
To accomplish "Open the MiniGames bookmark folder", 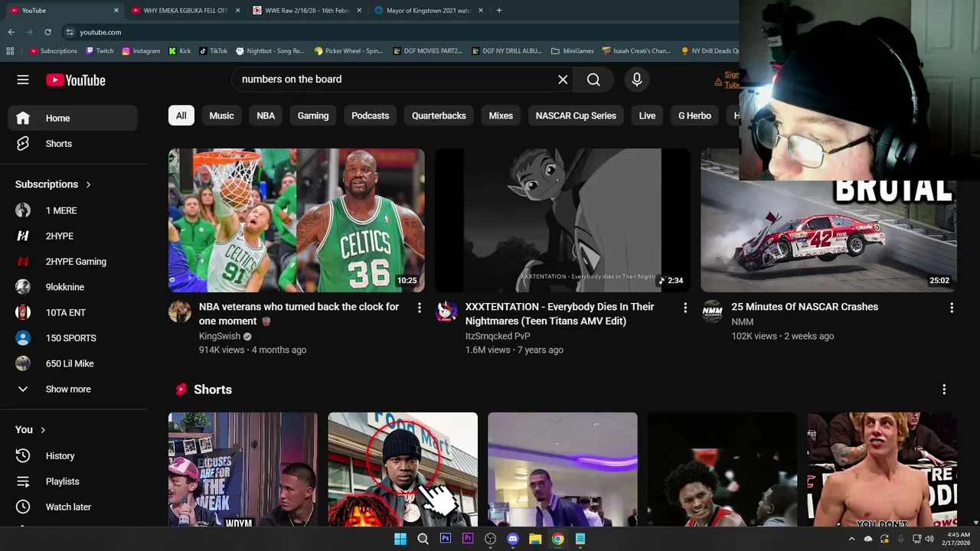I will pos(572,51).
